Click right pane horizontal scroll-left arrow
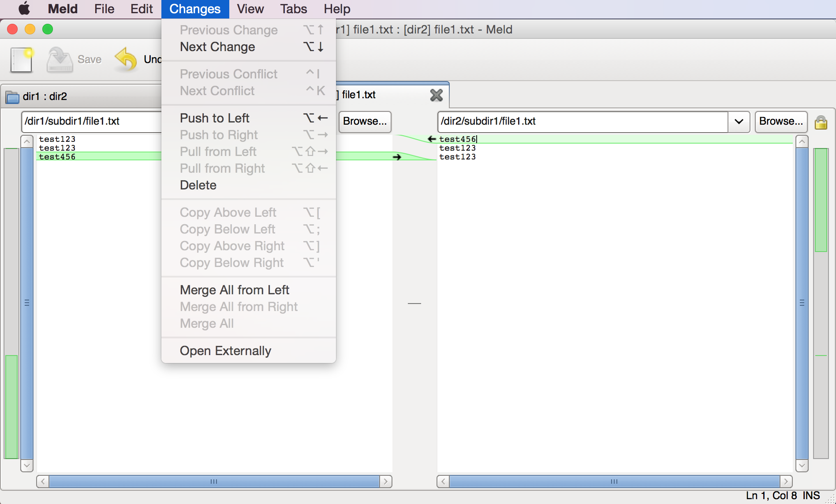This screenshot has height=504, width=836. 443,482
